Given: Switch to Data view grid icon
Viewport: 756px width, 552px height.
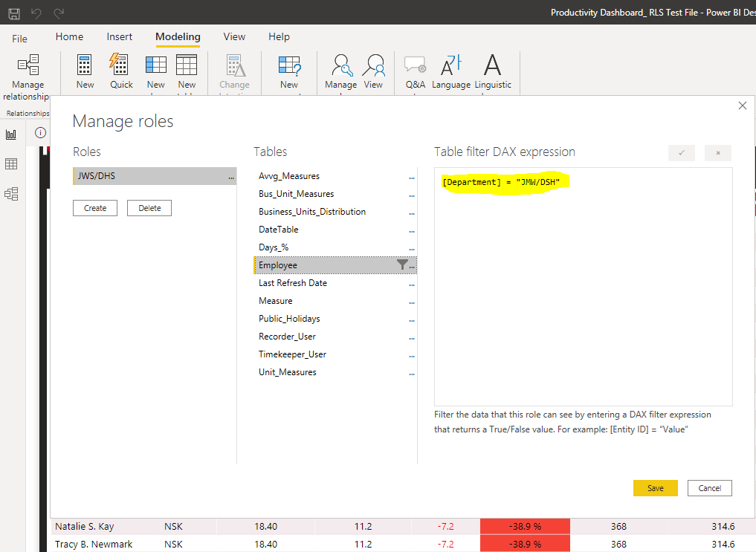Looking at the screenshot, I should pos(11,163).
